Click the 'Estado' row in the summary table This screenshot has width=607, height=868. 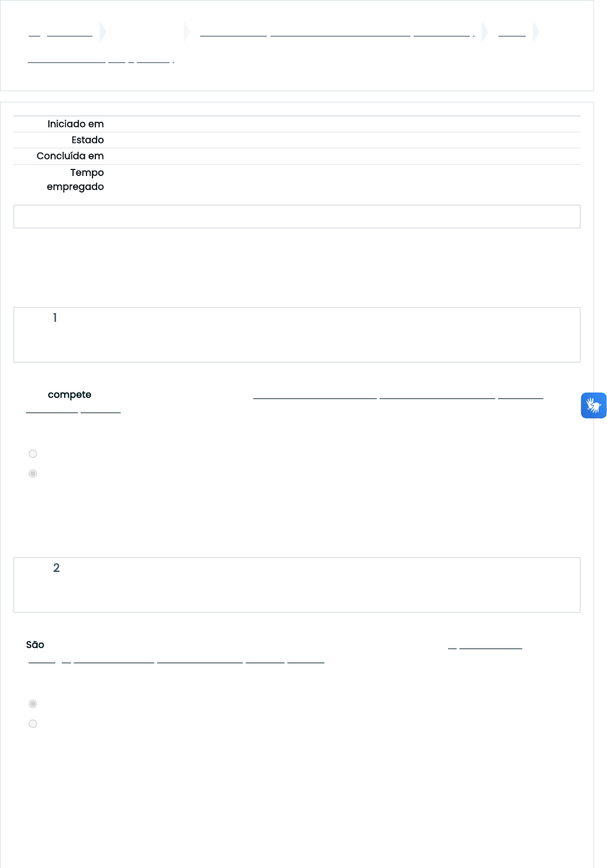pos(297,140)
